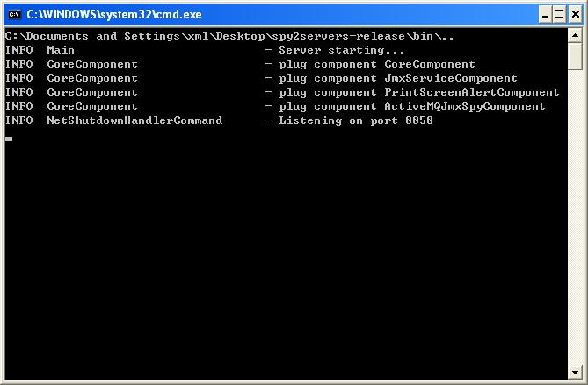Click the NetShutdownHandlerCommand logger name
The image size is (588, 385).
click(x=134, y=120)
